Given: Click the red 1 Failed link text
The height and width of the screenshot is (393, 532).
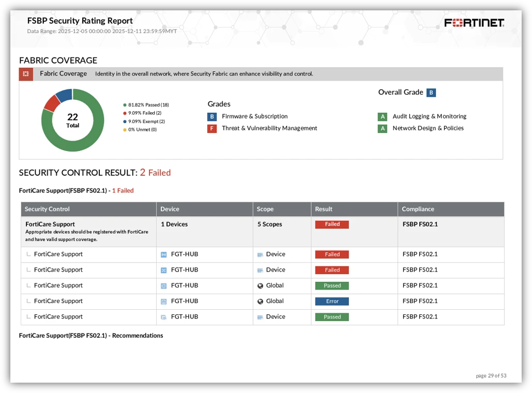Looking at the screenshot, I should tap(123, 191).
